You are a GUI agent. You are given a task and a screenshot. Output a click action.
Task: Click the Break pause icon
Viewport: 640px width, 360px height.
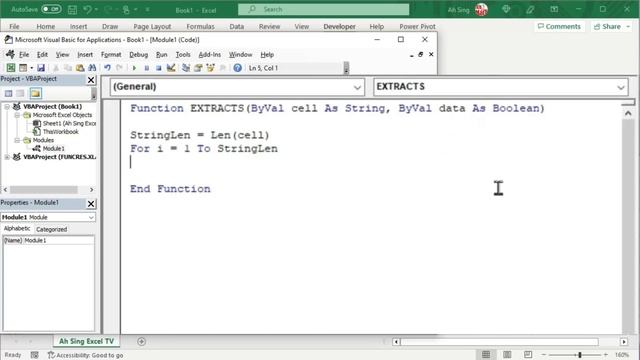coord(146,68)
